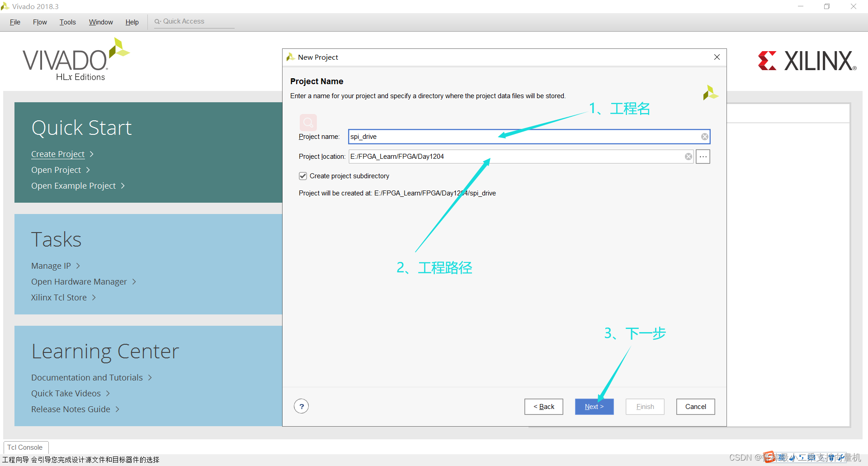
Task: Minimize the Vivado window
Action: click(x=801, y=6)
